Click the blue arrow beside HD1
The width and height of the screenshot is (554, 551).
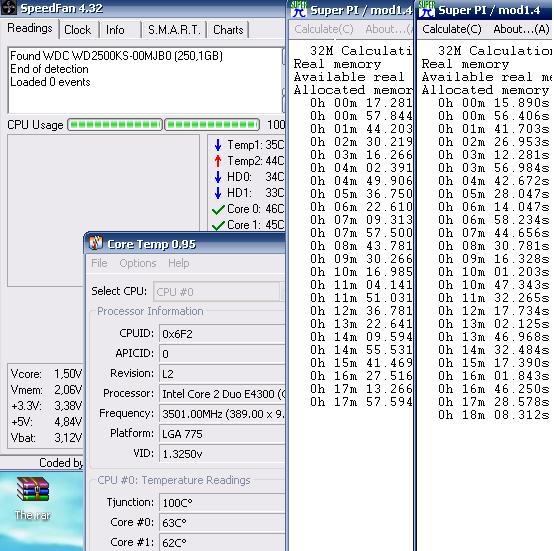(218, 193)
